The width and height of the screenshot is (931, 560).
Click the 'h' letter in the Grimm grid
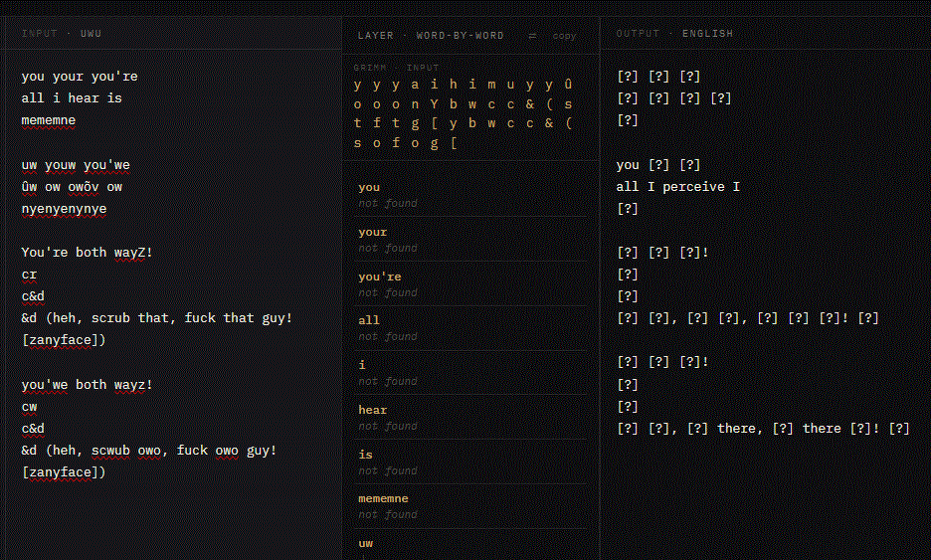click(x=453, y=85)
